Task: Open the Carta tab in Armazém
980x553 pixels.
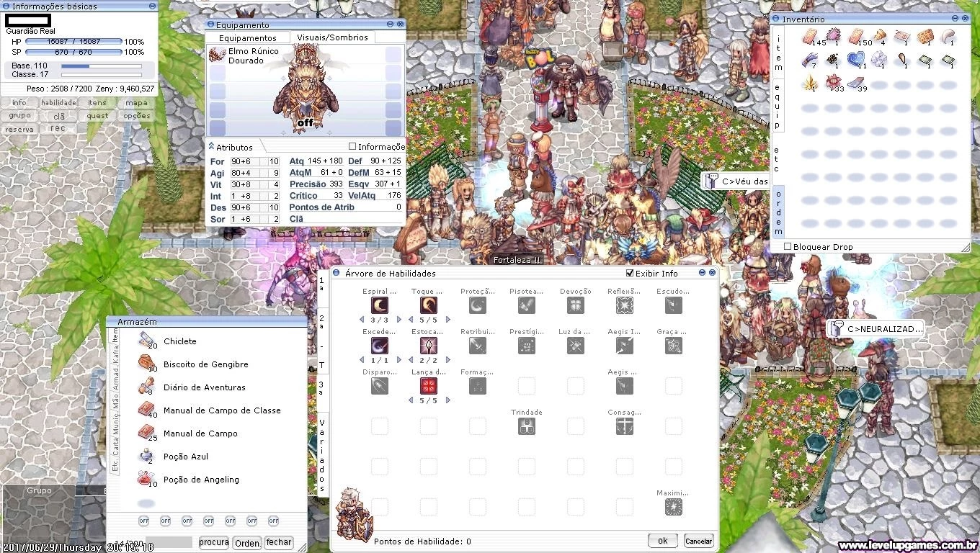Action: [115, 446]
